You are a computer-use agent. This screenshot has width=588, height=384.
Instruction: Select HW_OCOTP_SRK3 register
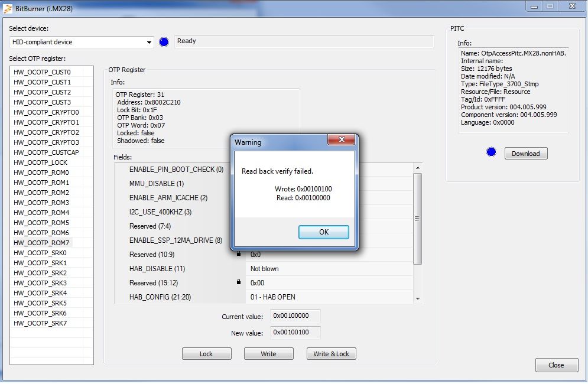pyautogui.click(x=40, y=283)
